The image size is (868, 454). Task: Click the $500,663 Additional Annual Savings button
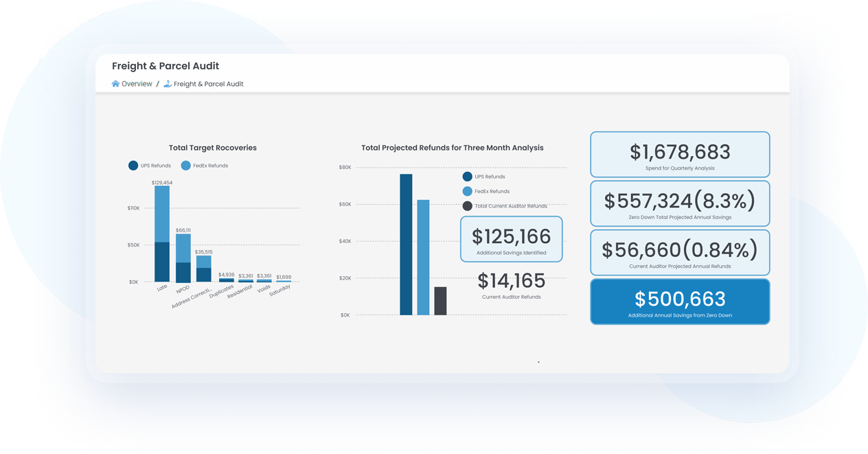pos(679,301)
